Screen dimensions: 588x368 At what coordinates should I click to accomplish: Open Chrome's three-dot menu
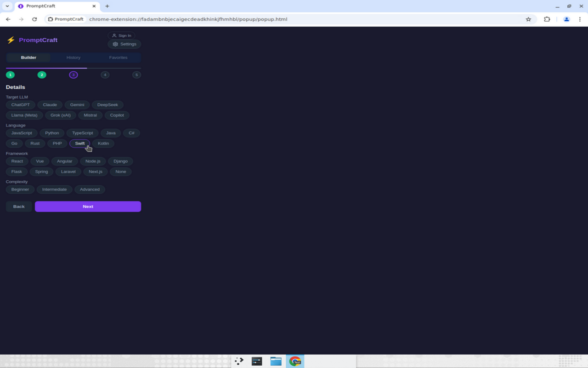(580, 19)
